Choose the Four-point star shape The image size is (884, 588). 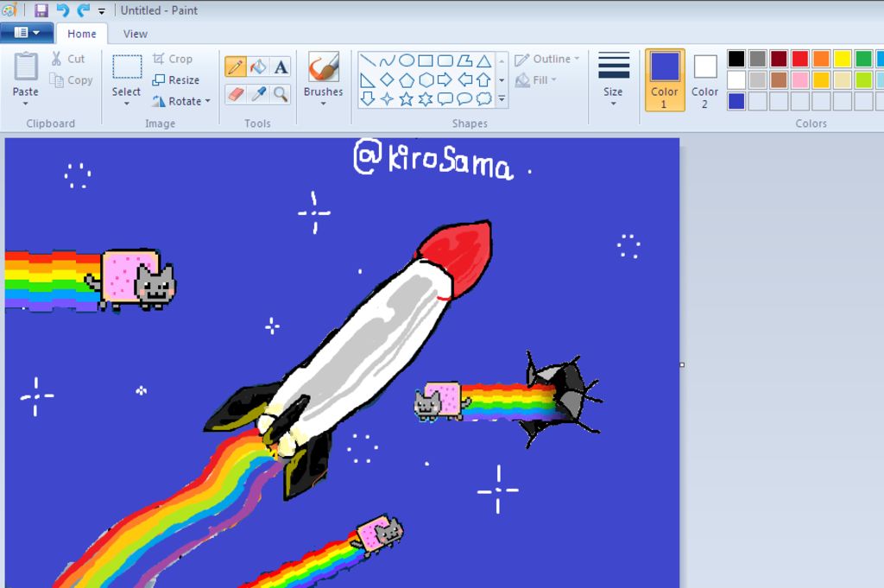pyautogui.click(x=388, y=99)
